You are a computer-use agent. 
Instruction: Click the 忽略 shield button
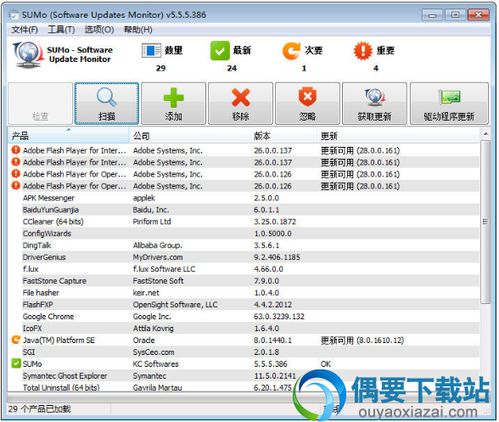[x=307, y=104]
